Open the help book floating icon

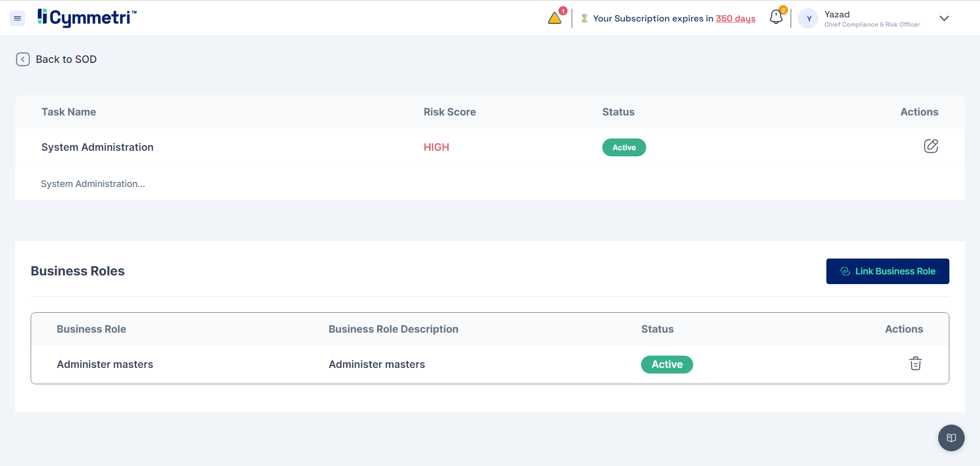coord(951,438)
